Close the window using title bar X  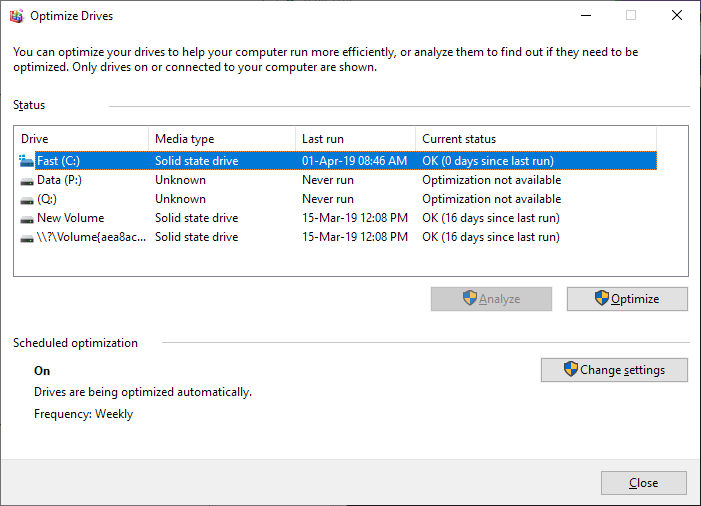[676, 15]
